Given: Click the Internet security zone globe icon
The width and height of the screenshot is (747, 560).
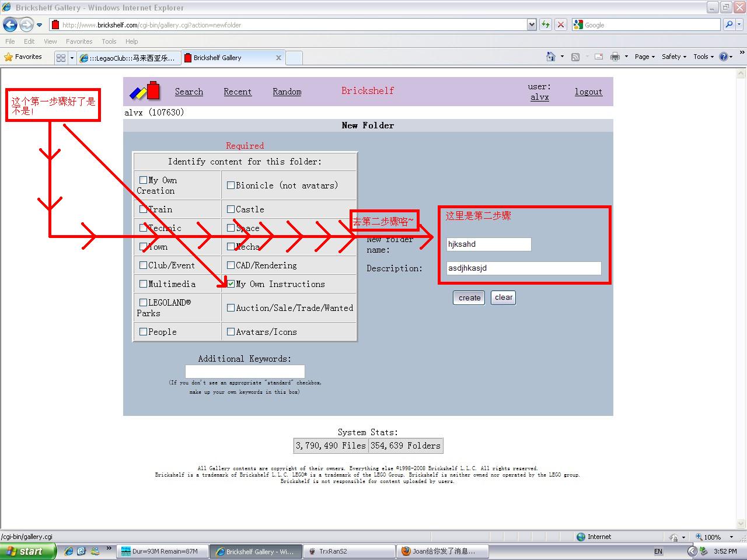Looking at the screenshot, I should (x=581, y=537).
